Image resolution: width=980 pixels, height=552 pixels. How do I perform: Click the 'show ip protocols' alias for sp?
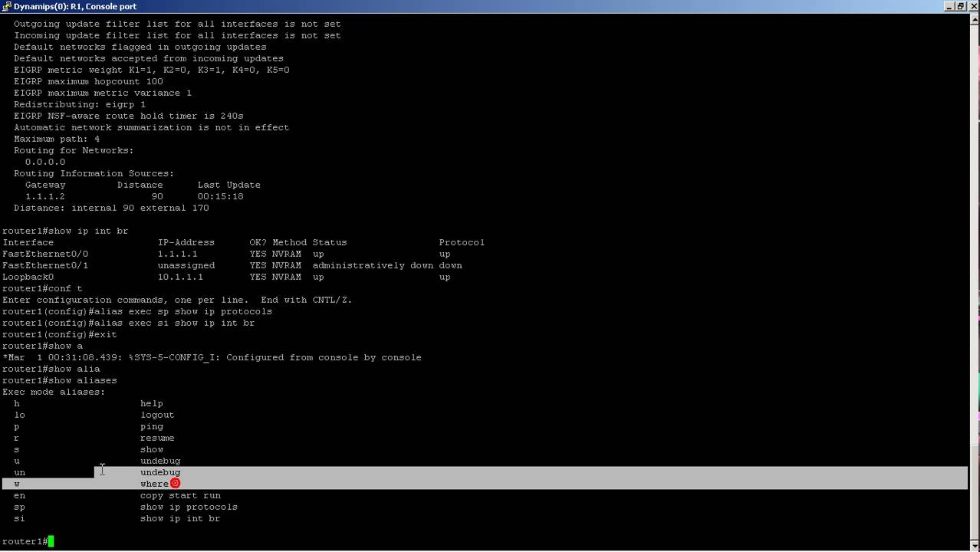coord(189,507)
